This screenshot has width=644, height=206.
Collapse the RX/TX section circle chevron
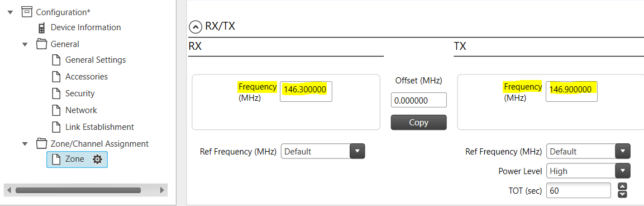tap(195, 27)
